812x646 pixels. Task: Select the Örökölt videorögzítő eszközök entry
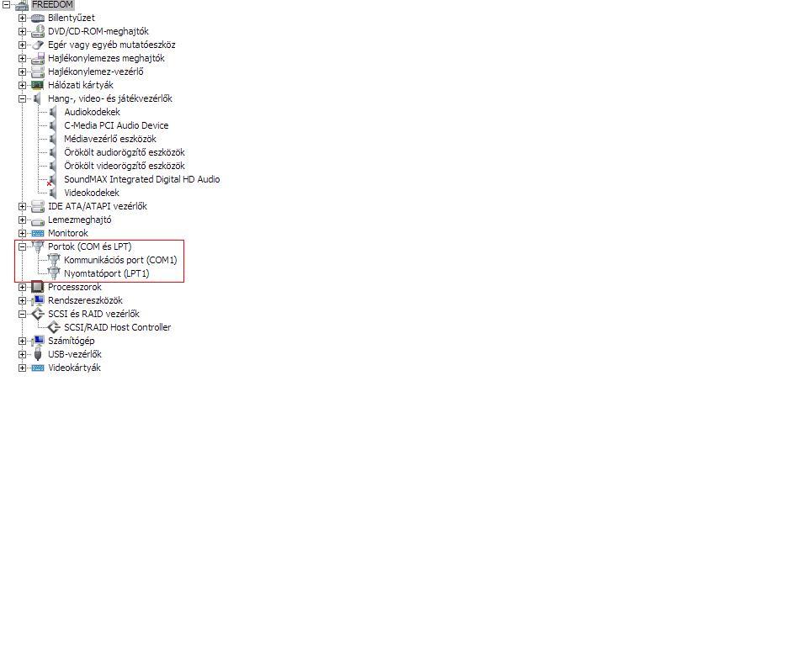coord(125,166)
